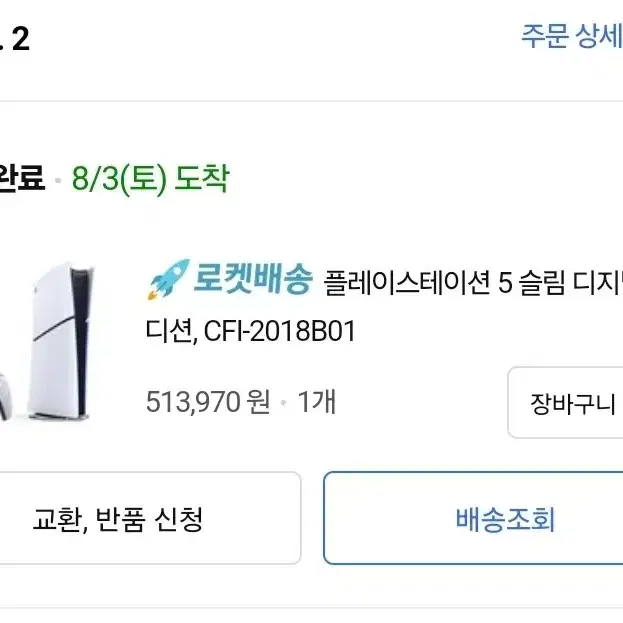Add item via 장바구니 button
The height and width of the screenshot is (623, 623).
click(566, 403)
